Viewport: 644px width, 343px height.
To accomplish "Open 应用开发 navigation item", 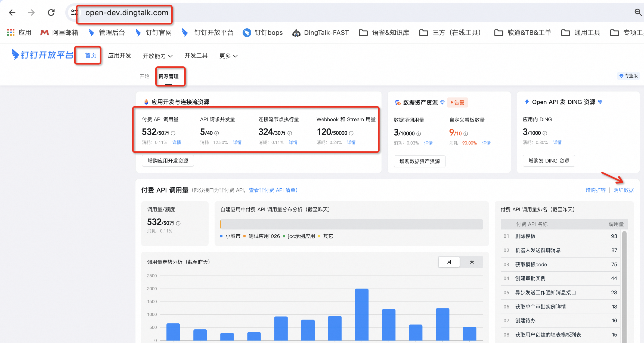I will (119, 56).
